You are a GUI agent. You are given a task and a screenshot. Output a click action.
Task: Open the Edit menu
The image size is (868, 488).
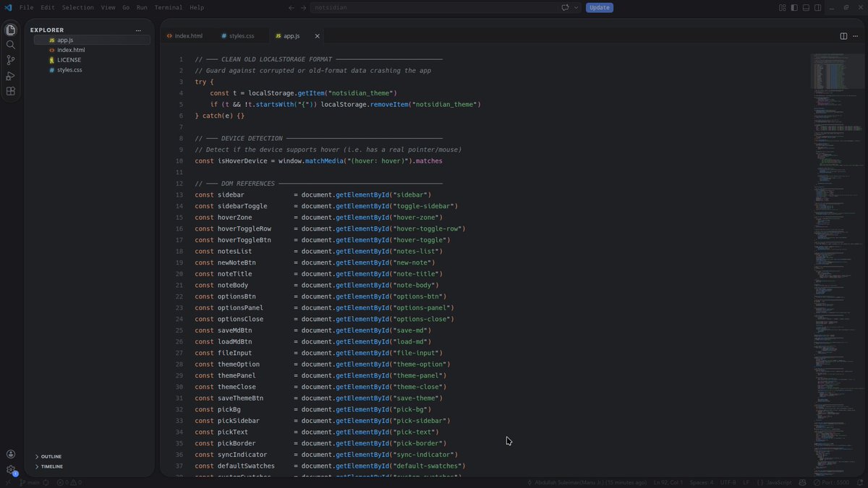[x=48, y=7]
